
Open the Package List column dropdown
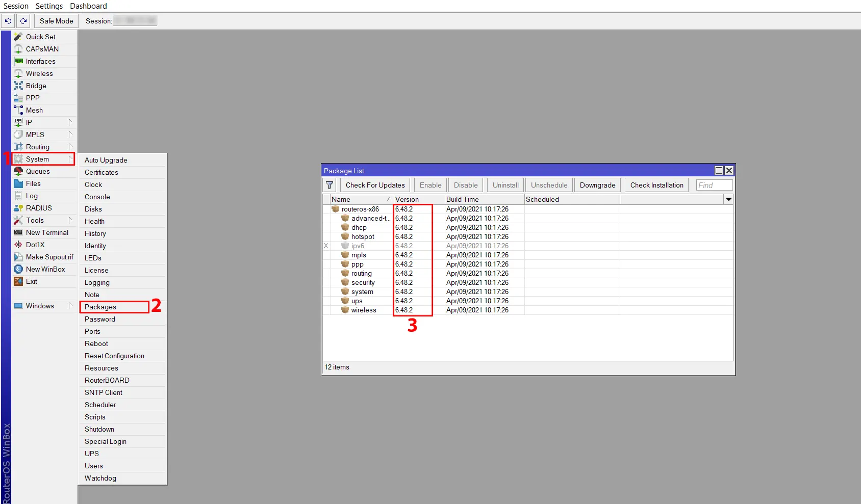click(728, 199)
